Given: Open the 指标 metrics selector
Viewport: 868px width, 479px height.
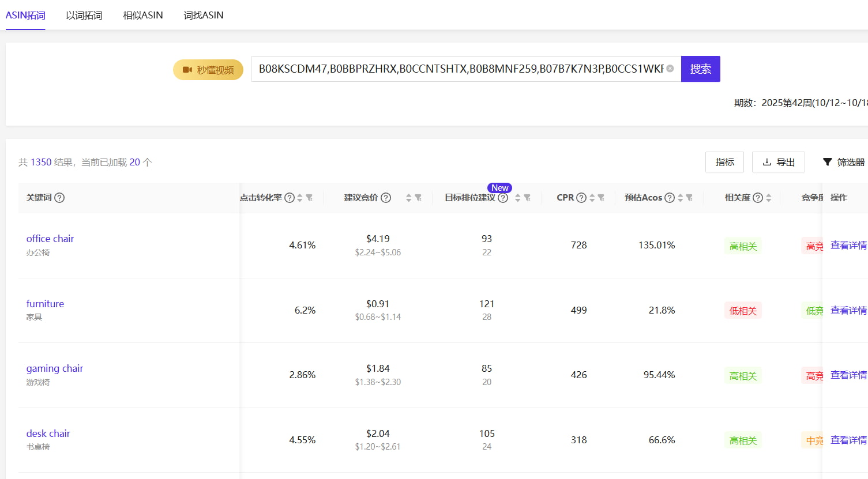Looking at the screenshot, I should [724, 162].
